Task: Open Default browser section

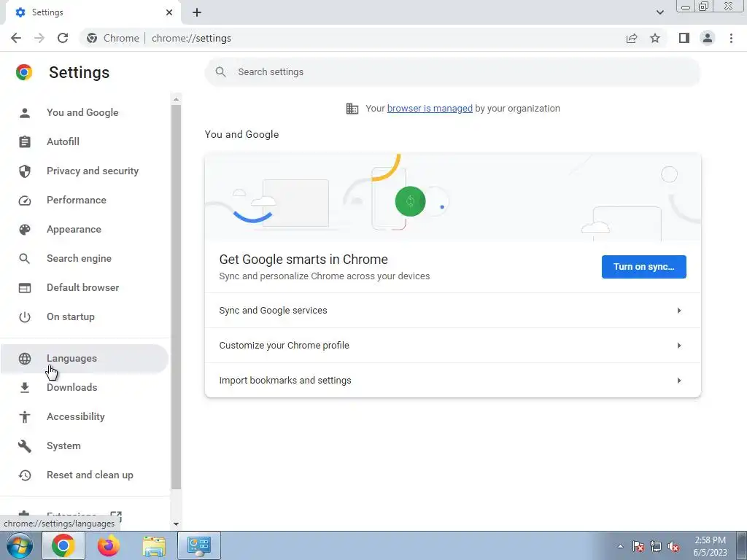Action: [x=85, y=287]
